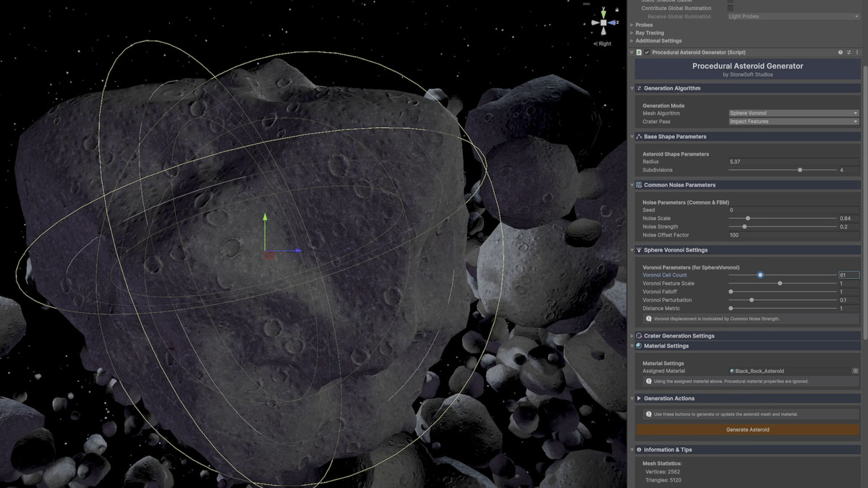Click the Seed input field
The image size is (868, 488).
click(x=793, y=210)
